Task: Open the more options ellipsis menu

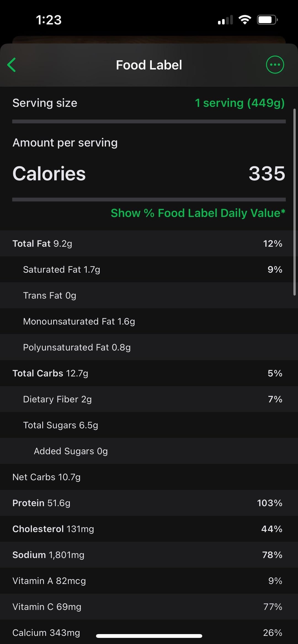Action: [275, 65]
